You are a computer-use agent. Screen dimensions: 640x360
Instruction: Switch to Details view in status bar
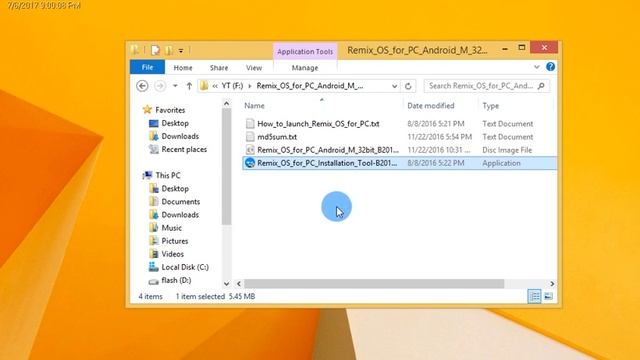(x=534, y=296)
